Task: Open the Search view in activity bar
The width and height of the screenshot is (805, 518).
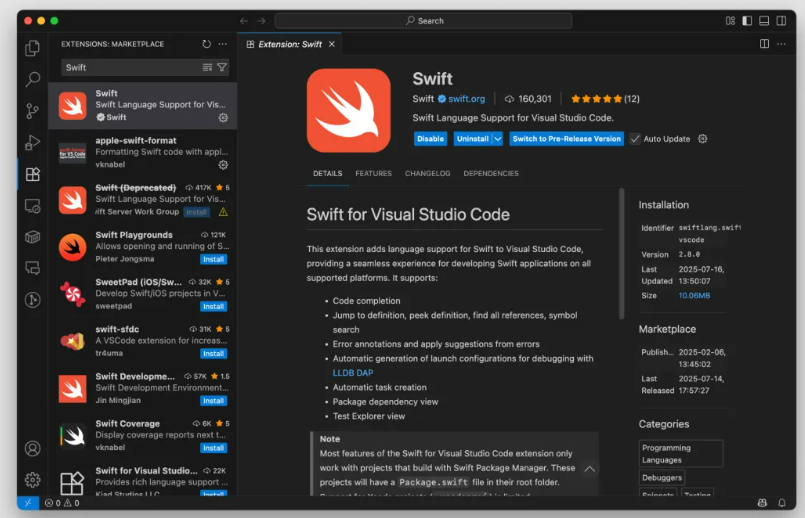Action: 32,79
